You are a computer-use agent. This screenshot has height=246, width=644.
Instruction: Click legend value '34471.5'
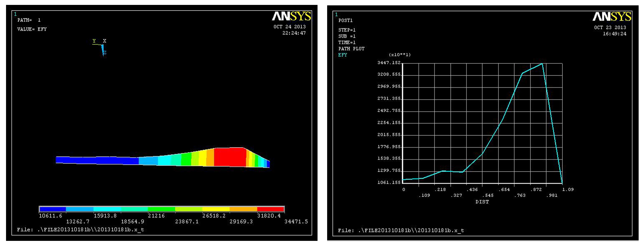[296, 221]
